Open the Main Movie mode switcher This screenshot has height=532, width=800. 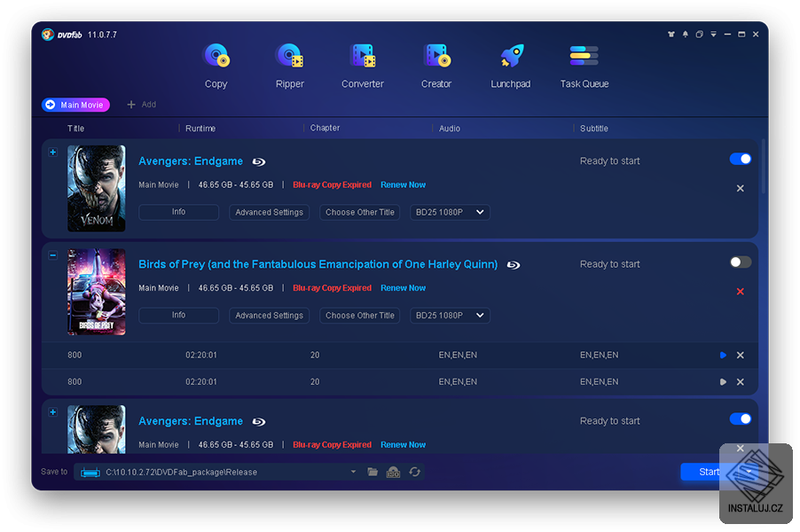click(x=75, y=105)
